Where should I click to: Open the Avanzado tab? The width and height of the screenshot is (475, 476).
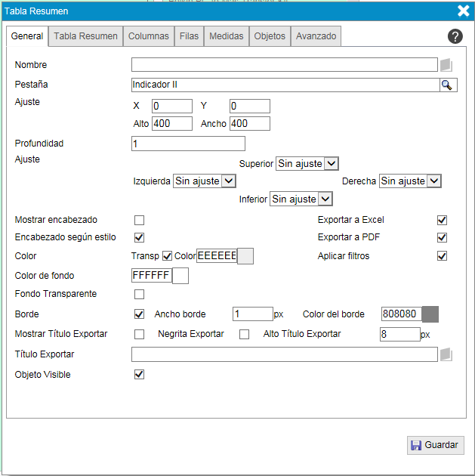(316, 36)
